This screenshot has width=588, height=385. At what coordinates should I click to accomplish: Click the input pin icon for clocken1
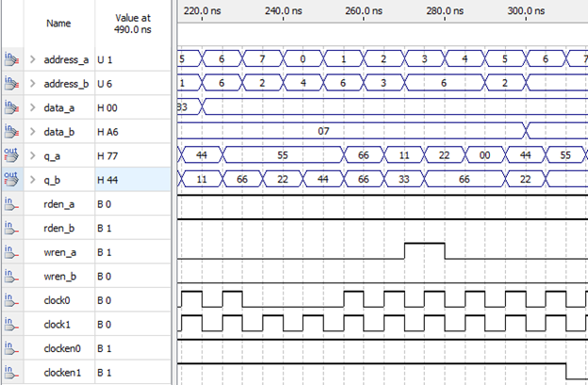[x=11, y=373]
